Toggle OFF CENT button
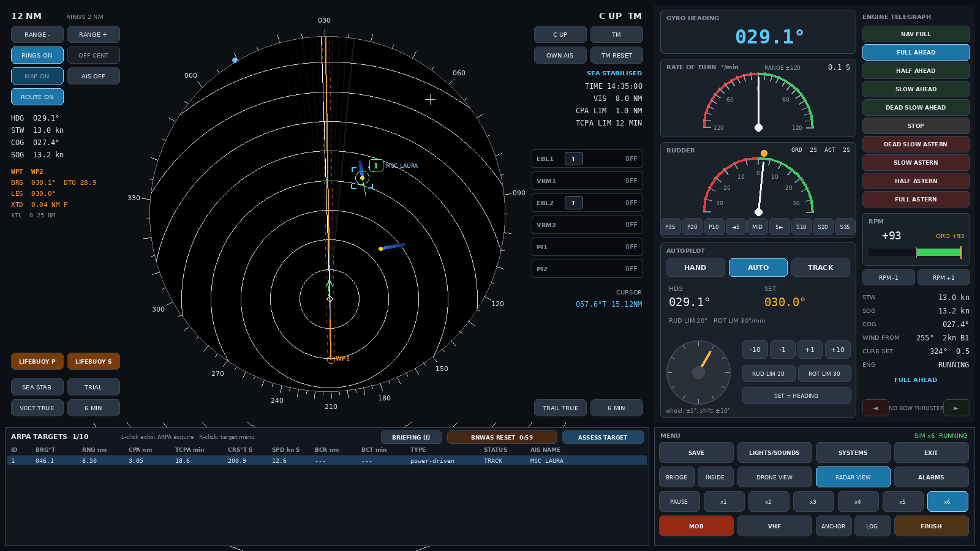This screenshot has width=980, height=551. click(x=93, y=55)
